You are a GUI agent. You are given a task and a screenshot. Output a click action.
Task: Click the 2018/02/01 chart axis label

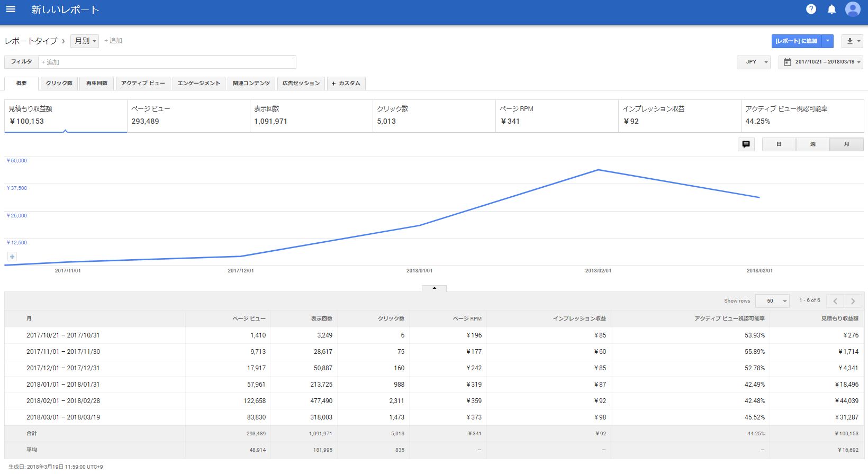pyautogui.click(x=598, y=271)
